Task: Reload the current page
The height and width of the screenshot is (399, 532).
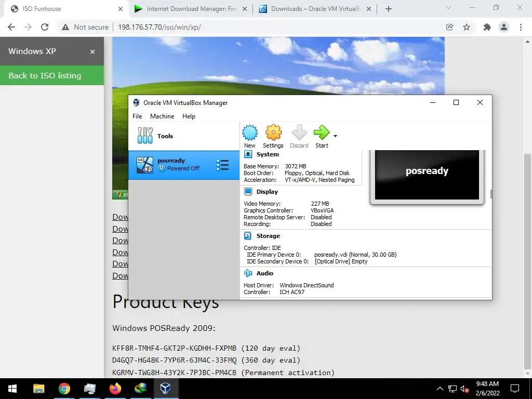Action: pos(45,27)
